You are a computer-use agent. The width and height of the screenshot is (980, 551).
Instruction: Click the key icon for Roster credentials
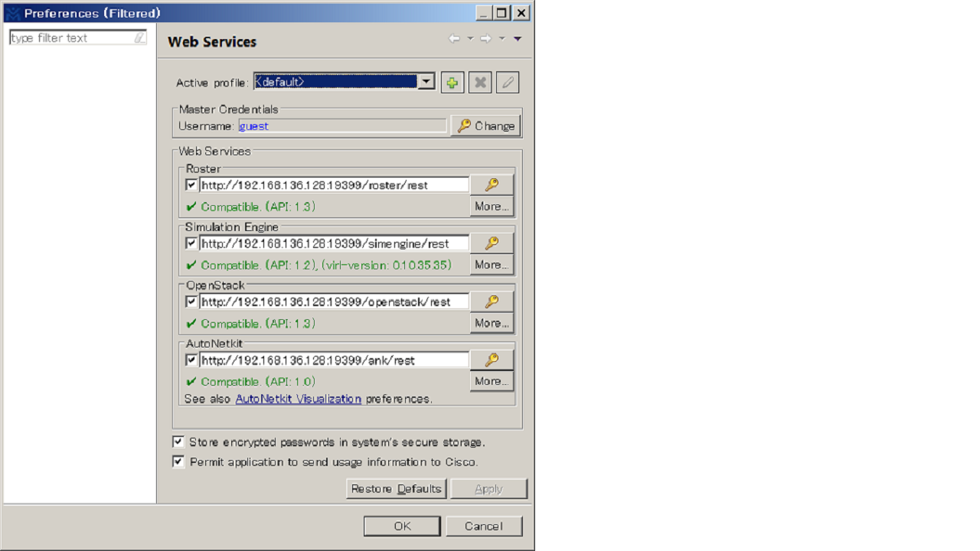pyautogui.click(x=492, y=184)
